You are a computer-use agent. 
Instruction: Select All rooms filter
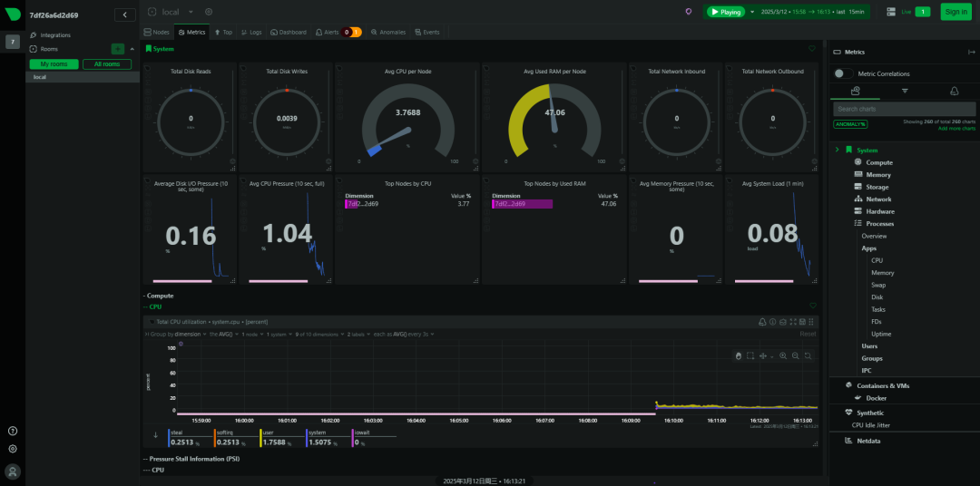(107, 64)
